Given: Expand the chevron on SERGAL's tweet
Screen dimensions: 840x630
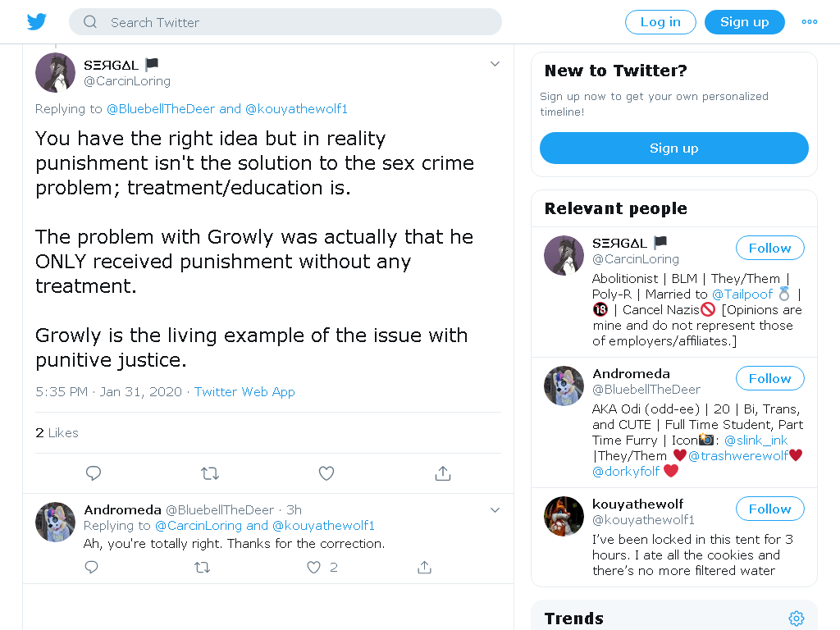Looking at the screenshot, I should click(x=495, y=64).
